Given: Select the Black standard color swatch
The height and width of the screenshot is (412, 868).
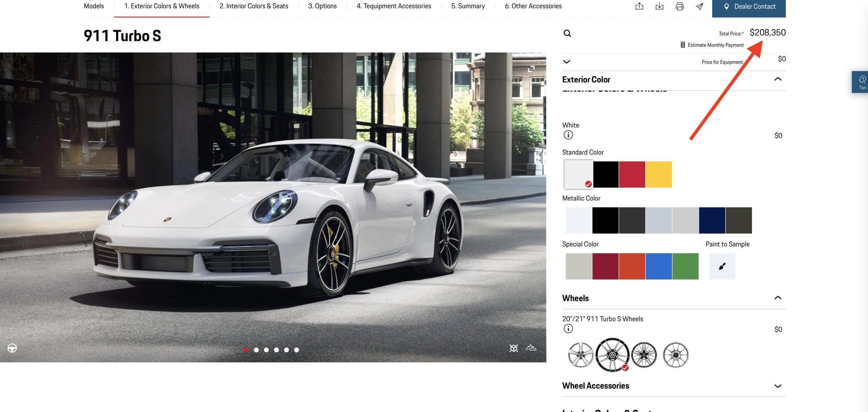Looking at the screenshot, I should 605,174.
